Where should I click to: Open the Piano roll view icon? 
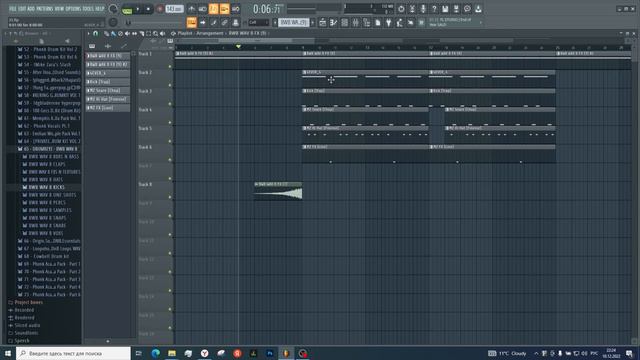[333, 23]
